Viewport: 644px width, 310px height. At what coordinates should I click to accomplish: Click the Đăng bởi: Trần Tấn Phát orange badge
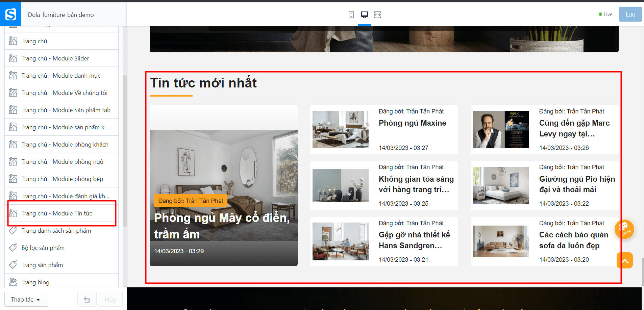click(x=191, y=201)
